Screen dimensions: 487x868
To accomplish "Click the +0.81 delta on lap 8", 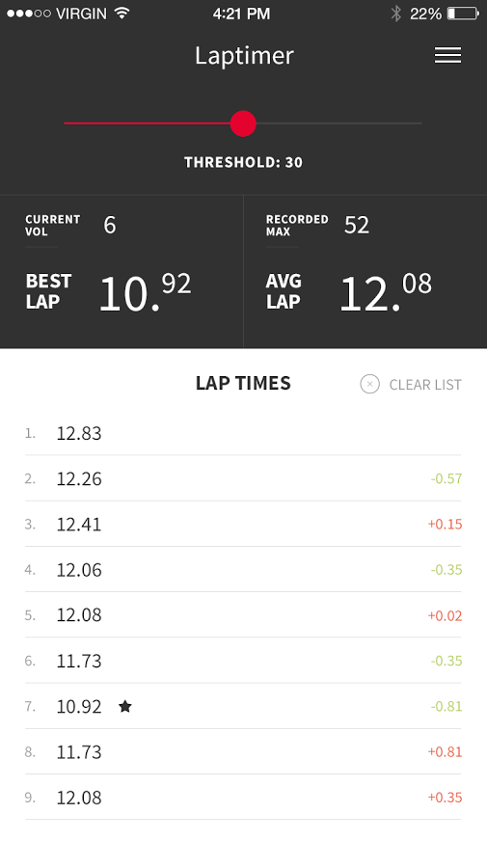I will [x=445, y=751].
